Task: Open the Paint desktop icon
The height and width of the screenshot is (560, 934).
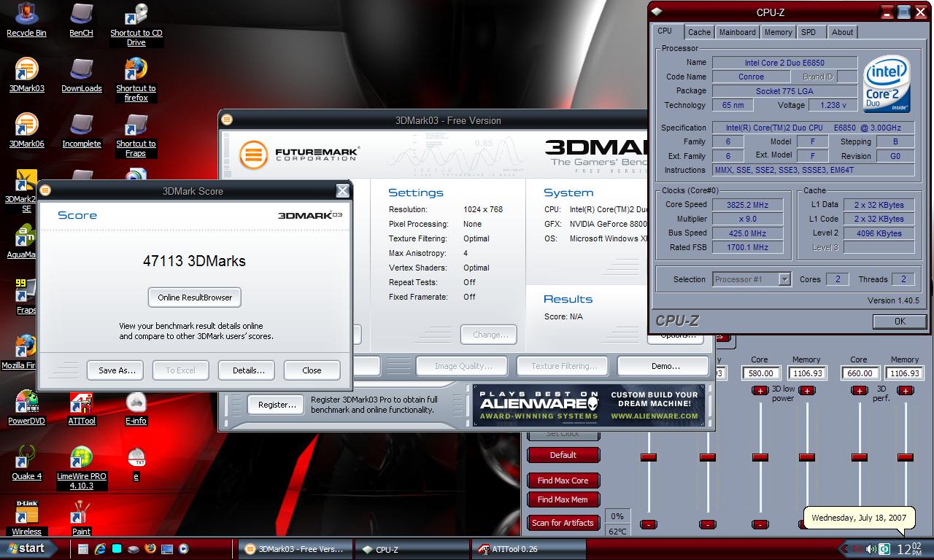Action: [x=81, y=519]
